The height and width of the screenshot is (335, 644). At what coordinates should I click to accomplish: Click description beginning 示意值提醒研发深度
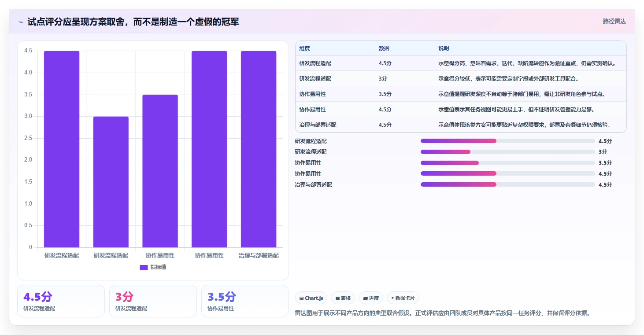tap(522, 94)
